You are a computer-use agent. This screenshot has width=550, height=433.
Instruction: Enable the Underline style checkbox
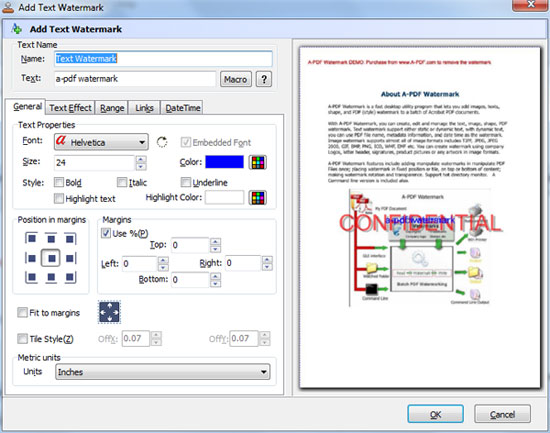[x=186, y=182]
